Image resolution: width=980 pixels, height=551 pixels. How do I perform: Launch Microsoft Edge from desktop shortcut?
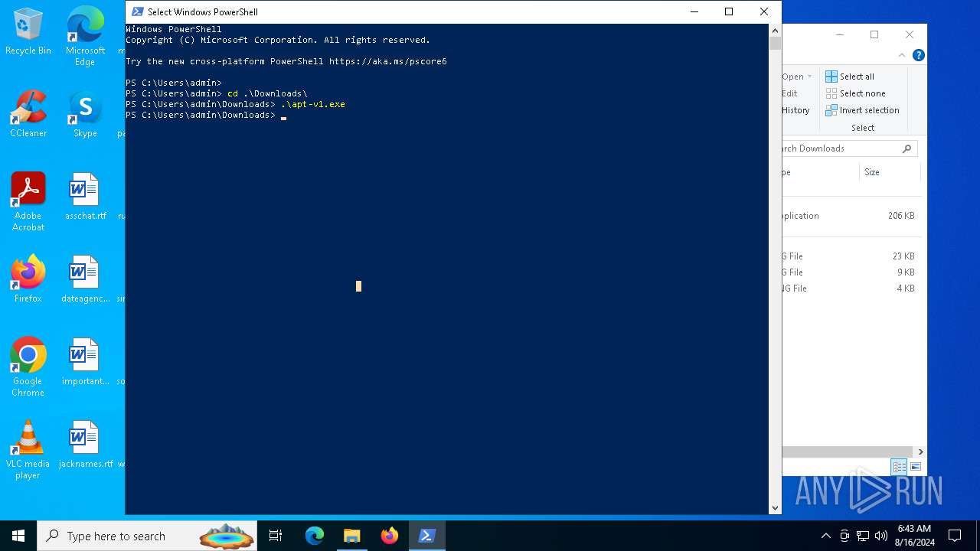(x=85, y=36)
